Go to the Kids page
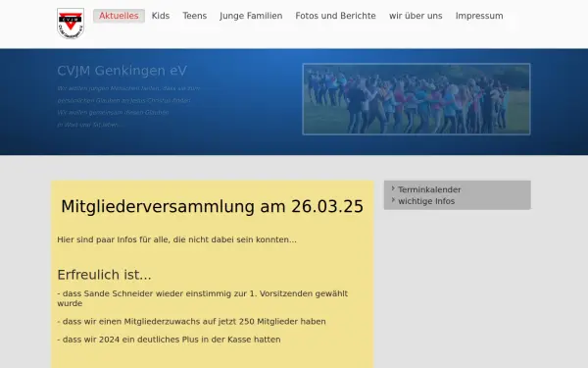 tap(161, 16)
